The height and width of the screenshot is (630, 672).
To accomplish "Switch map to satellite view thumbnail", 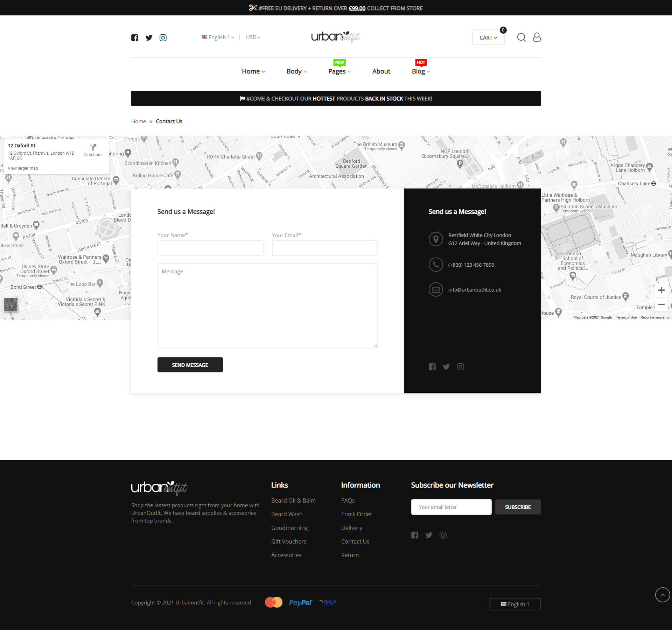I will pos(11,305).
